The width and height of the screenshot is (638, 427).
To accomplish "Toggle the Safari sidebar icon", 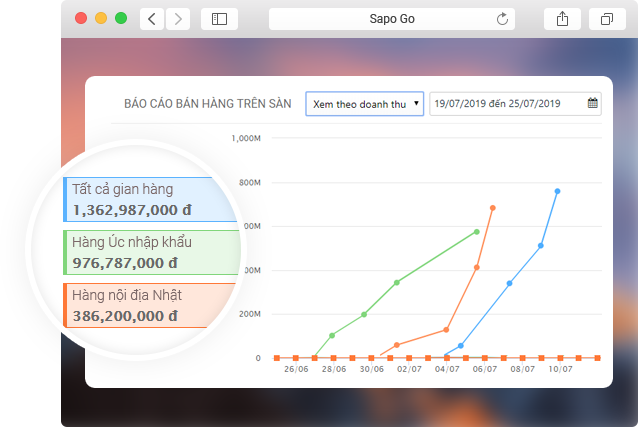I will point(219,18).
